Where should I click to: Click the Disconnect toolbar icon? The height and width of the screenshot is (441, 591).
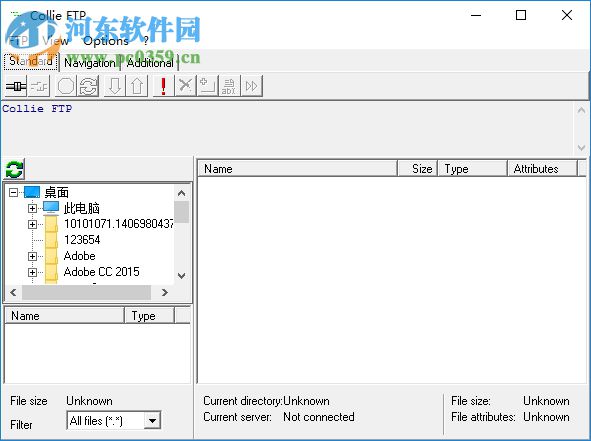38,86
